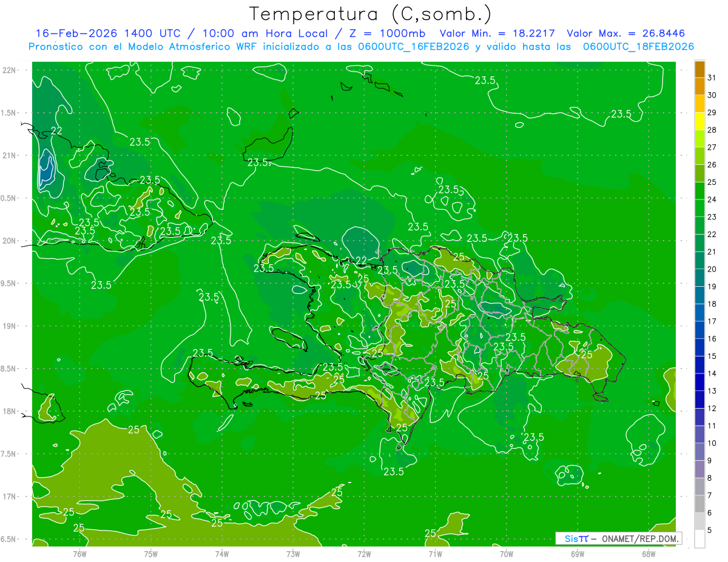
Task: Click the '0600UTC_18FEB2026' valid-until time
Action: 638,46
